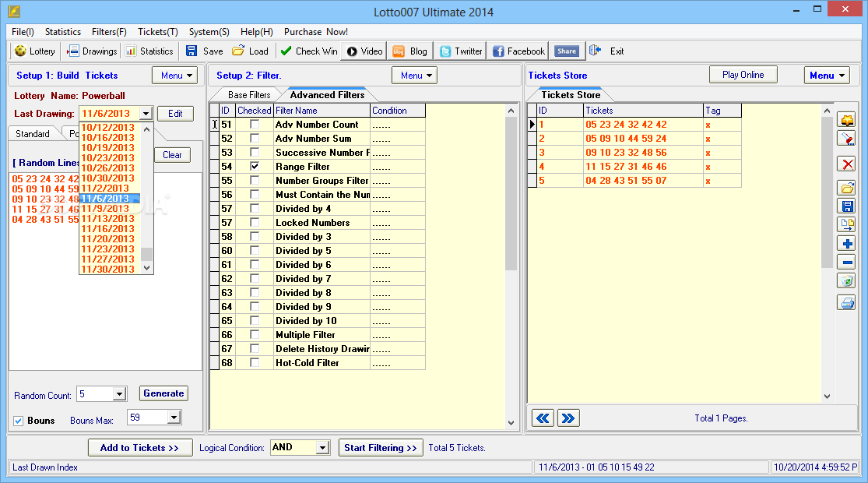The width and height of the screenshot is (868, 483).
Task: Click the copy documents icon in Tickets Store
Action: click(x=847, y=224)
